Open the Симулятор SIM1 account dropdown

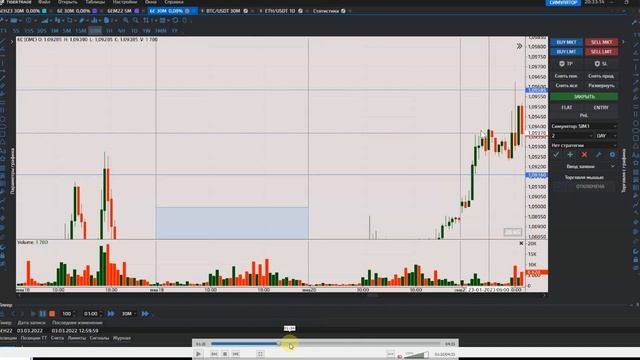coord(584,126)
